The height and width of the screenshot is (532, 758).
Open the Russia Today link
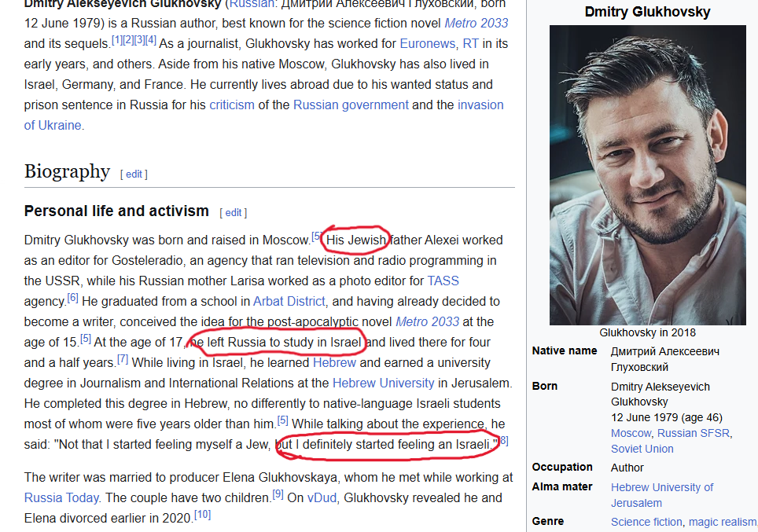tap(61, 497)
